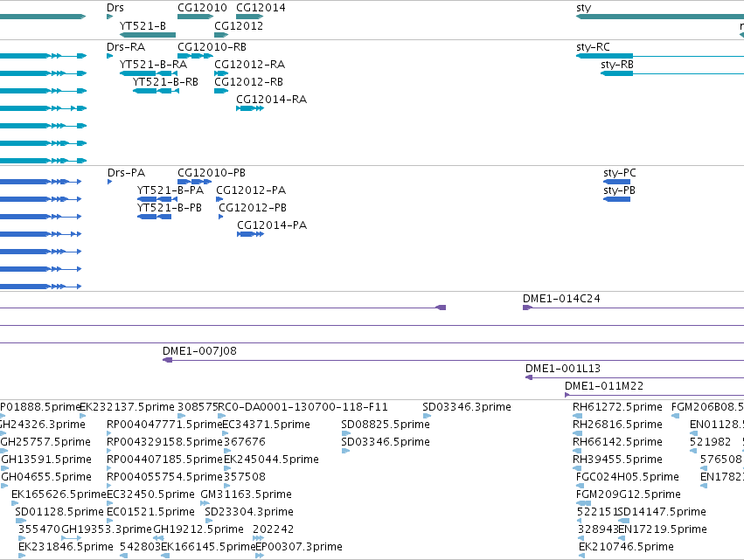Select protein sty-PB bar
744x560 pixels.
tap(617, 199)
